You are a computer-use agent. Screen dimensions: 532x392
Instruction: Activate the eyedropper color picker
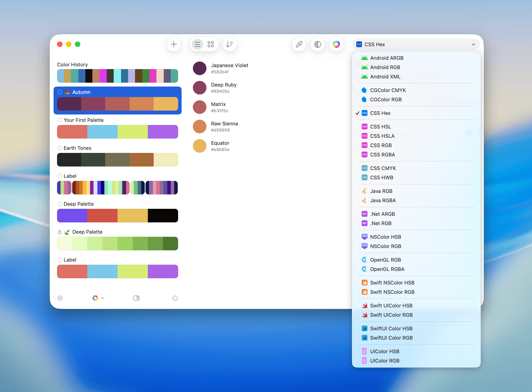299,44
